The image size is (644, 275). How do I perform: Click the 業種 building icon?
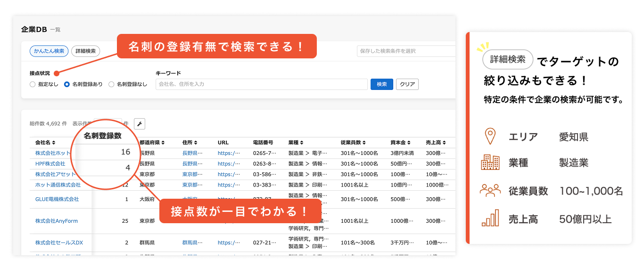point(491,162)
